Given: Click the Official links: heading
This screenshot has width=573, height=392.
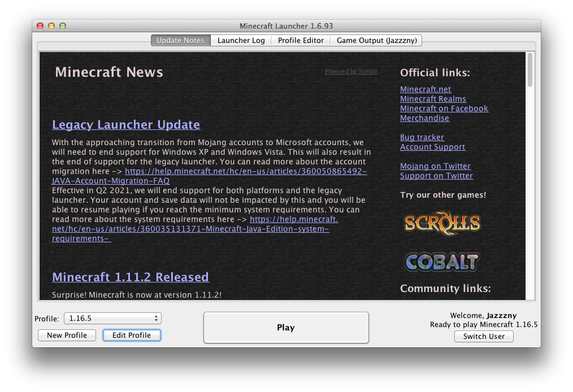Looking at the screenshot, I should (x=435, y=73).
